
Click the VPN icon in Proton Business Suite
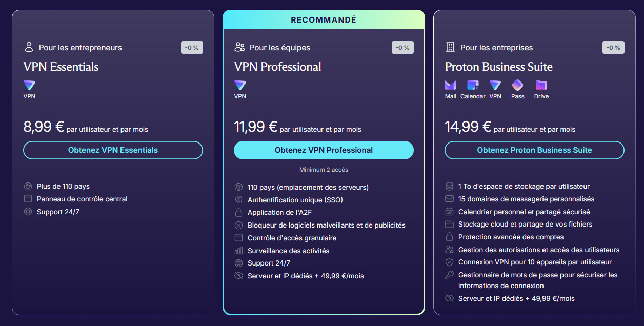pyautogui.click(x=495, y=85)
